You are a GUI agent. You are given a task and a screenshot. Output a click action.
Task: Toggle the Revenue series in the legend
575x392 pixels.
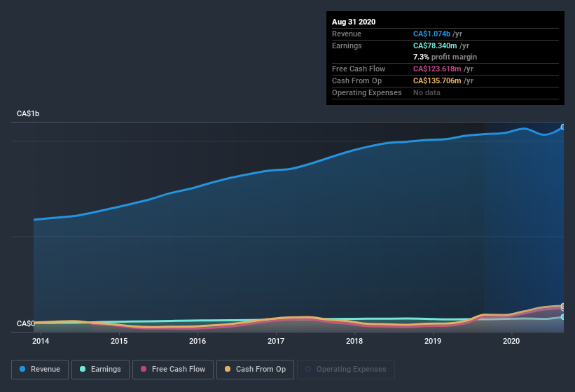[x=40, y=370]
